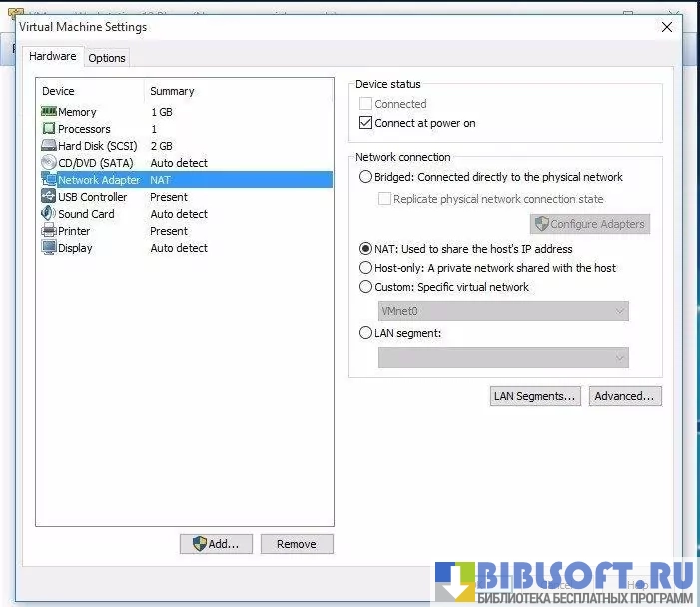Select the Bridged network radio button
700x607 pixels.
click(x=365, y=177)
